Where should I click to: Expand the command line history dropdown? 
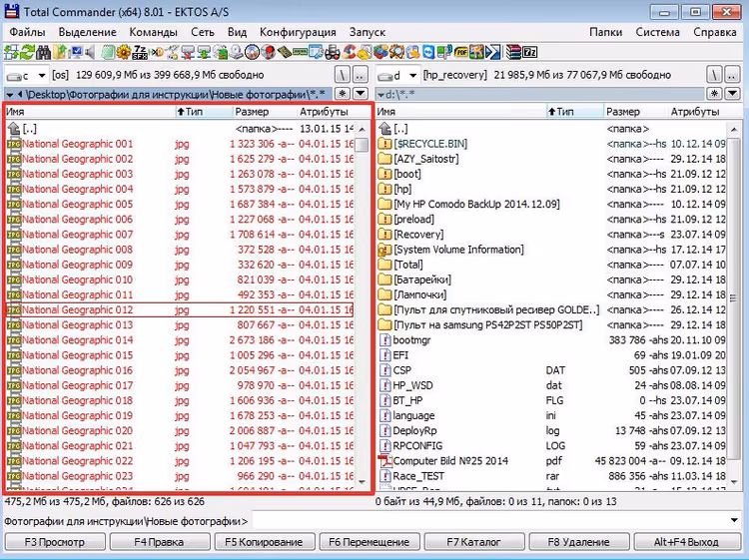click(733, 521)
